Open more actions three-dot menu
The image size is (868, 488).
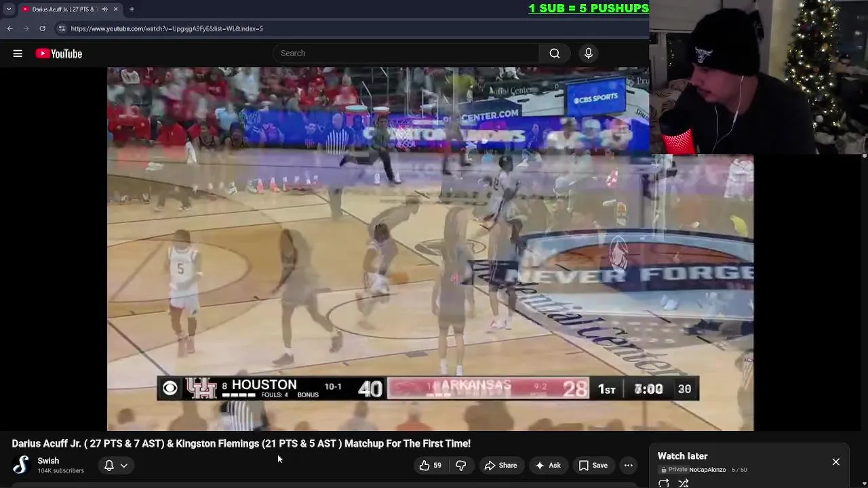(x=629, y=466)
